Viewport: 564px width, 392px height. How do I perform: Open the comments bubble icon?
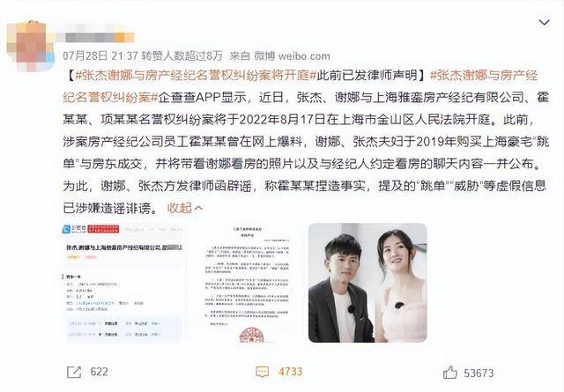tap(262, 372)
